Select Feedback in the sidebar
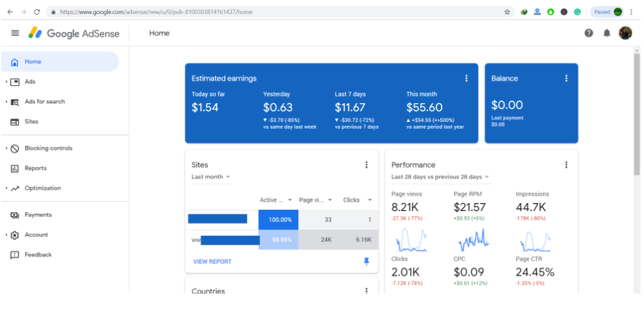The width and height of the screenshot is (644, 331). tap(38, 255)
